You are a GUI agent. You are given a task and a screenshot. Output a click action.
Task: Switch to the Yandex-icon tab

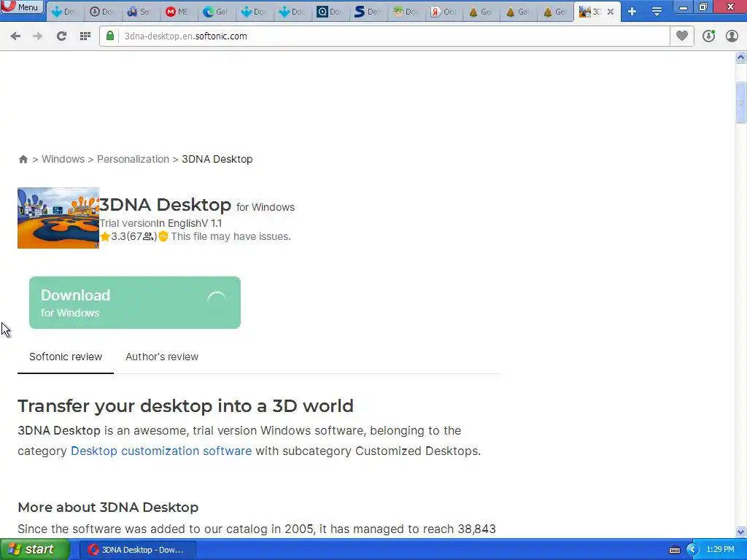pyautogui.click(x=443, y=12)
